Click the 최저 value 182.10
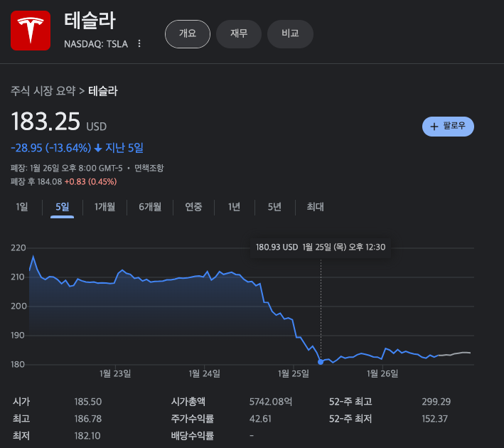Viewport: 504px width, 448px height. click(x=87, y=436)
